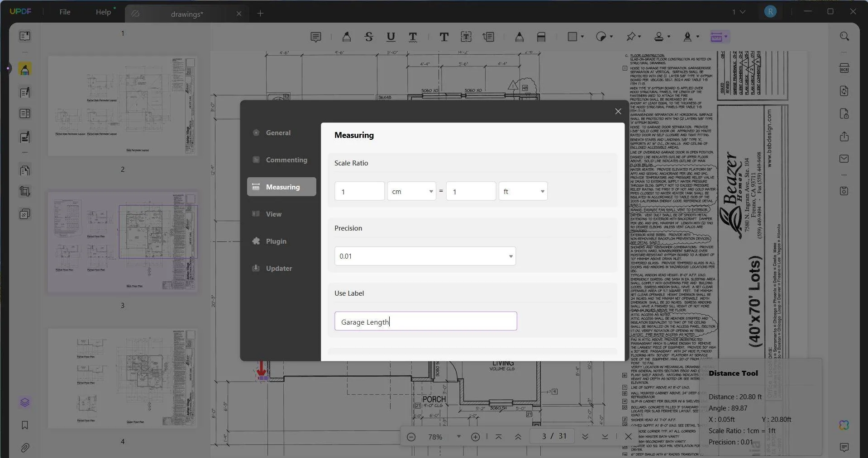Open reader mode in left sidebar
Viewport: 868px width, 458px height.
pyautogui.click(x=25, y=36)
